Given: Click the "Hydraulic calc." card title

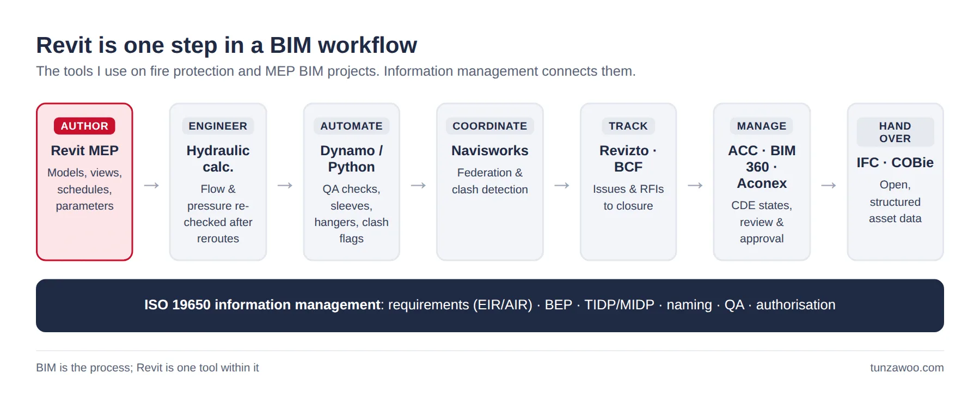Looking at the screenshot, I should pyautogui.click(x=218, y=158).
